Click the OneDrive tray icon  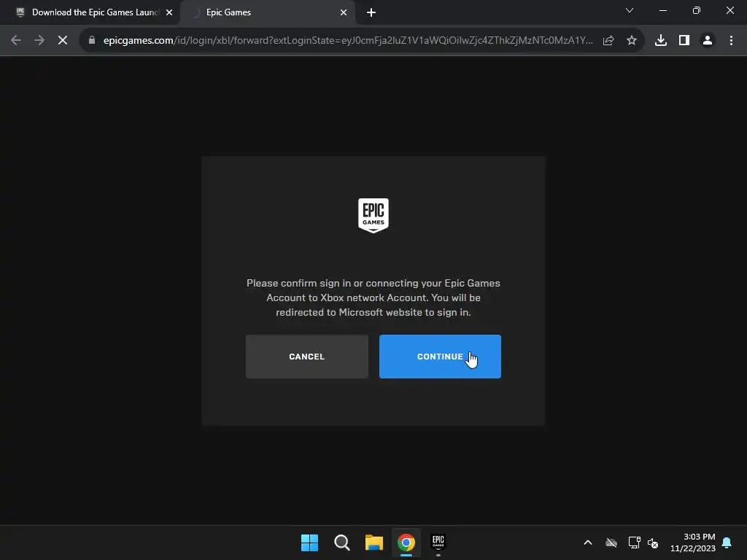click(611, 542)
